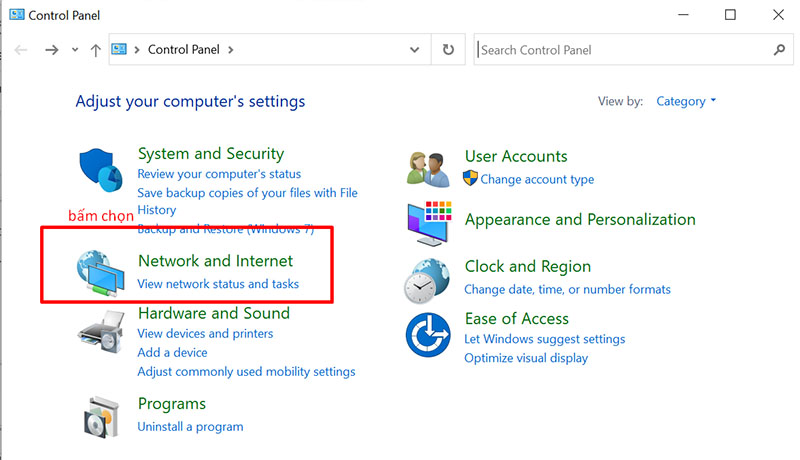Click the Control Panel icon in address bar

click(119, 49)
